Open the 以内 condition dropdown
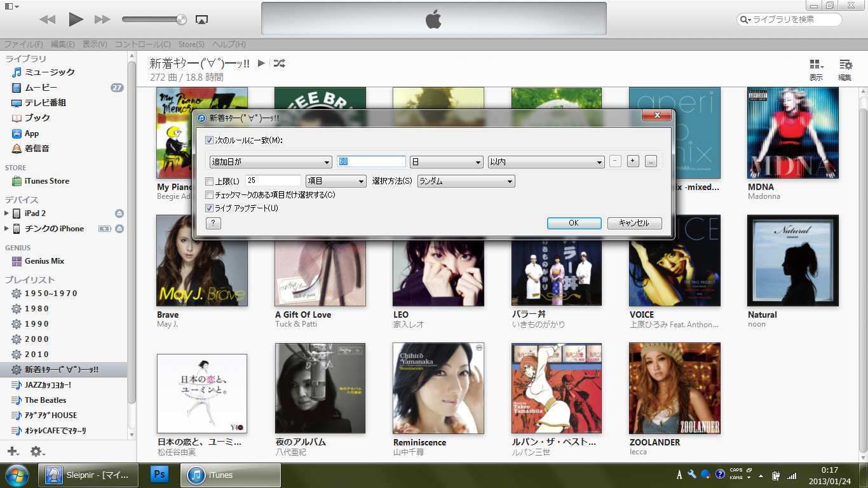 [546, 162]
